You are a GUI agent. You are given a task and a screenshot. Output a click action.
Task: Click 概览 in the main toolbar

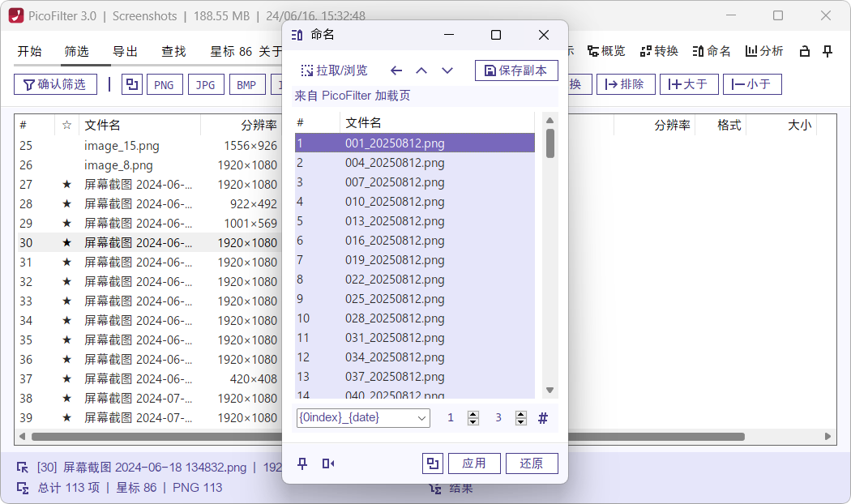(x=606, y=51)
